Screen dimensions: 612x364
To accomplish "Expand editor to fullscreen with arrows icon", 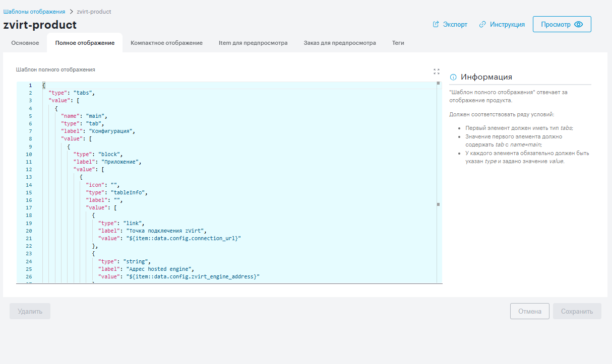I will tap(437, 71).
